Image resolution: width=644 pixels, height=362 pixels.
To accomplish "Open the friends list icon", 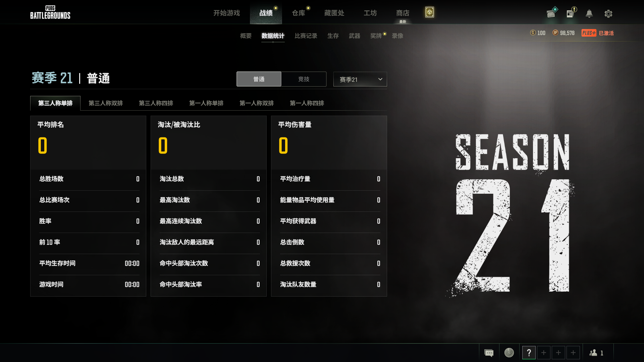I will pos(596,353).
